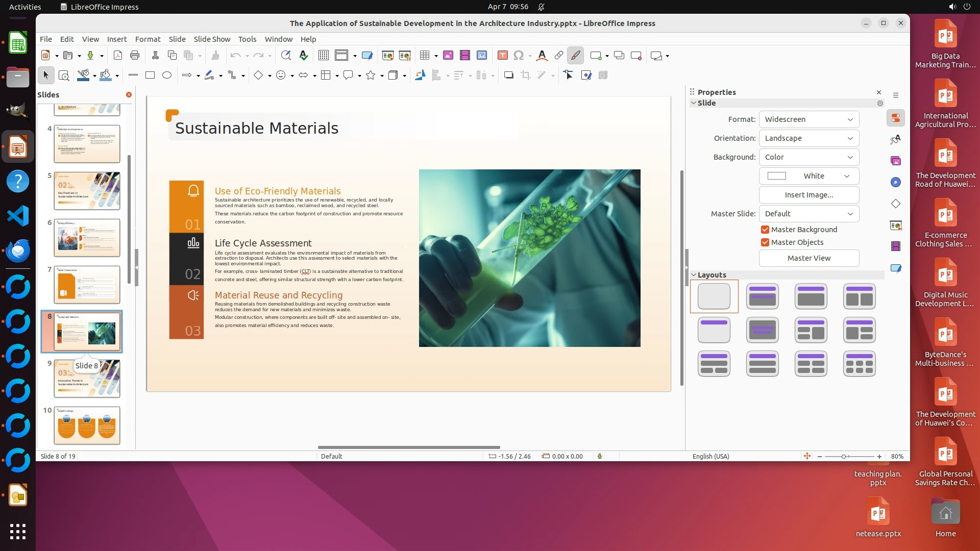The height and width of the screenshot is (551, 980).
Task: Open the Insert Special Character icon
Action: coord(519,56)
